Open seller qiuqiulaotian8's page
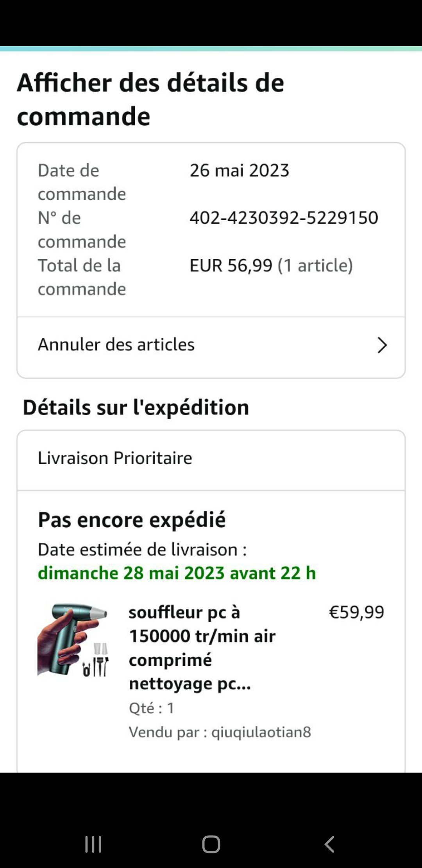This screenshot has width=422, height=868. coord(261,732)
